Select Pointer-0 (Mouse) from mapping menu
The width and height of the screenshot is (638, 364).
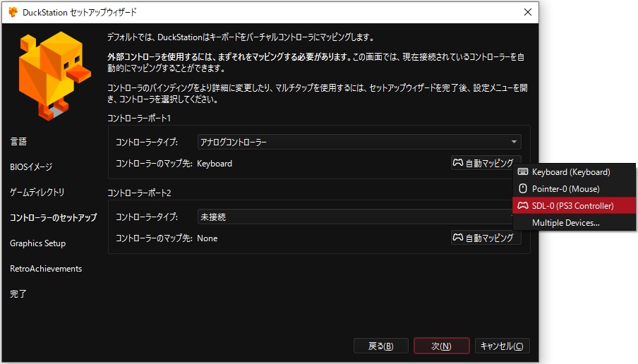click(574, 189)
